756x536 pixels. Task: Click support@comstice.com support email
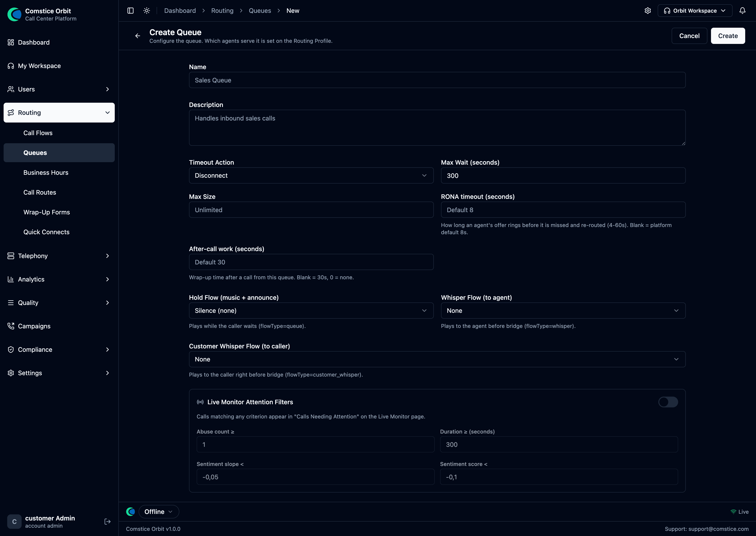718,529
